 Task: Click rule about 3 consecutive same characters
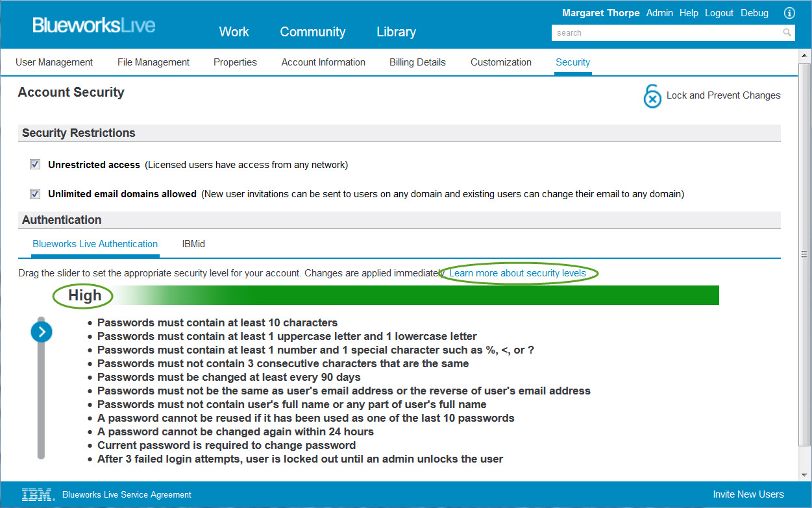[x=283, y=363]
